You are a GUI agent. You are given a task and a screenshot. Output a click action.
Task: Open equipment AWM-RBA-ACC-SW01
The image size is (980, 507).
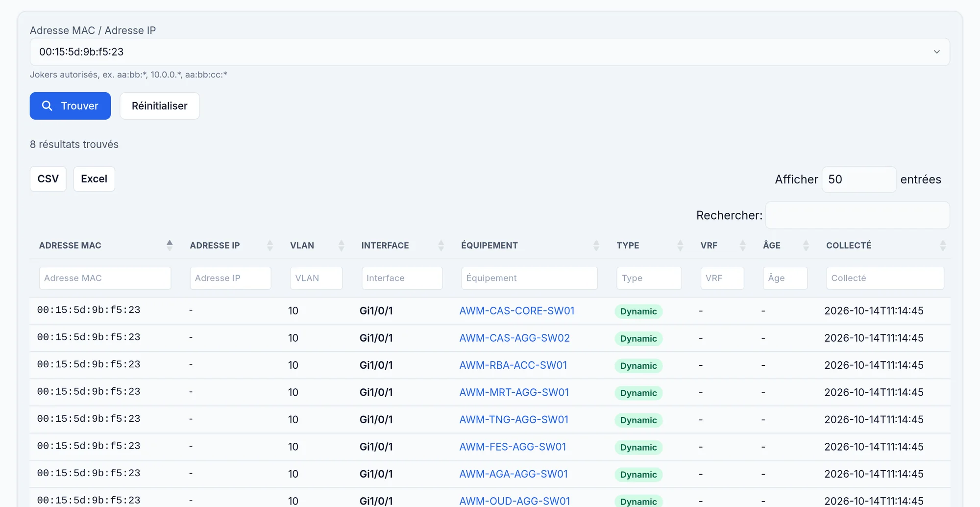513,365
